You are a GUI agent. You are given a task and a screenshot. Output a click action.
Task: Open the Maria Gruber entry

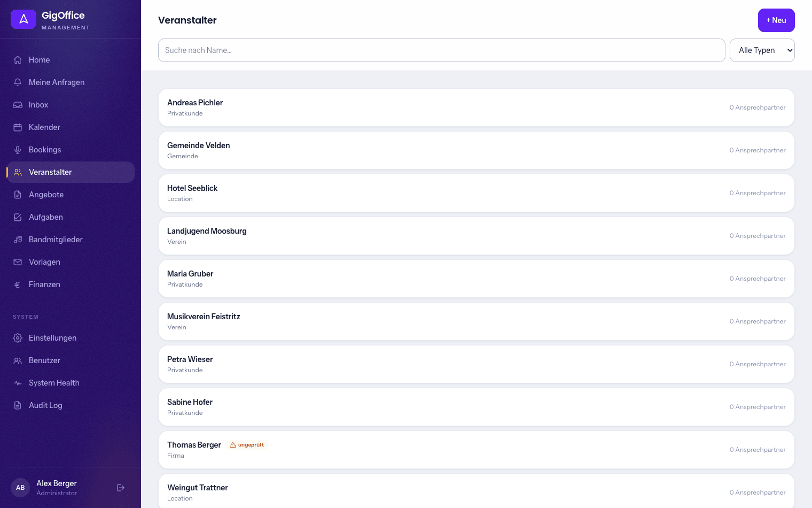tap(477, 279)
